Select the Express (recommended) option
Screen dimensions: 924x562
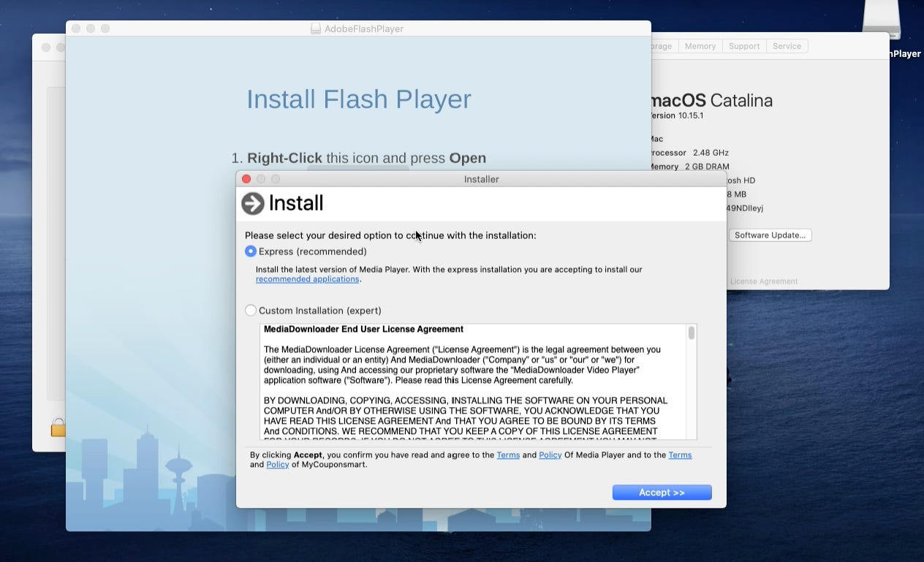251,251
